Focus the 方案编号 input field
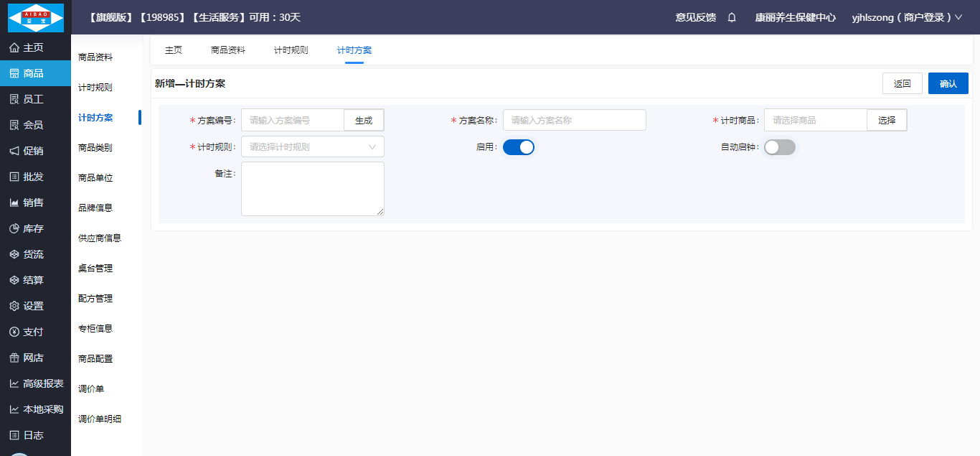 [x=293, y=120]
